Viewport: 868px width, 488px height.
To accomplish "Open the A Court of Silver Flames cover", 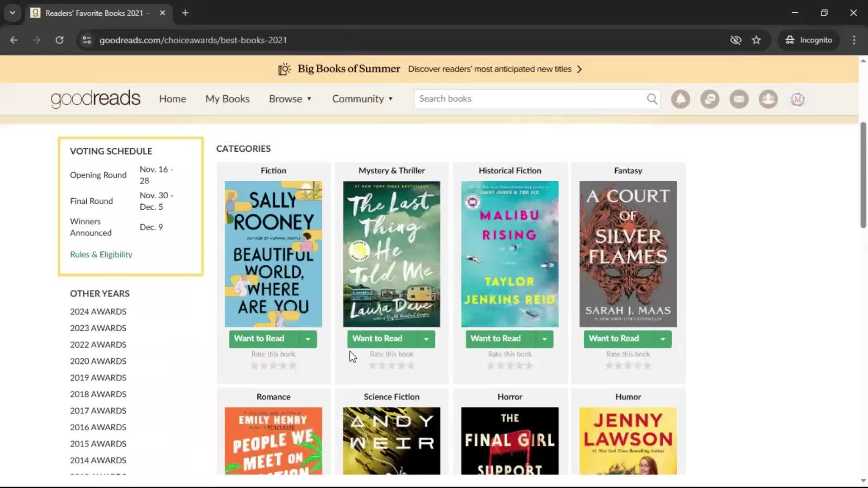I will pyautogui.click(x=628, y=254).
